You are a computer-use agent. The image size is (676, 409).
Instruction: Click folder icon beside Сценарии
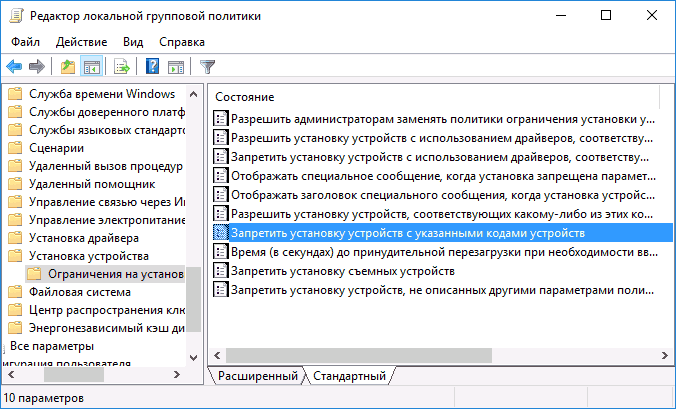coord(15,148)
